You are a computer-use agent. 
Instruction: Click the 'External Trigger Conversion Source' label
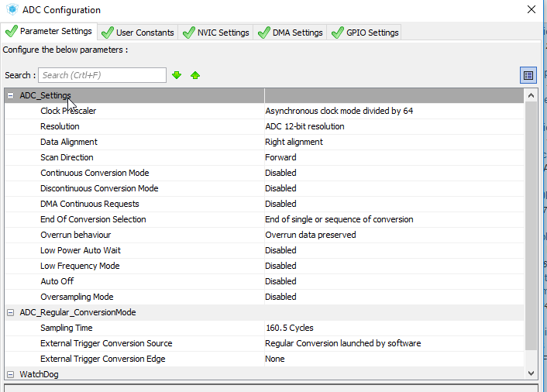[106, 343]
